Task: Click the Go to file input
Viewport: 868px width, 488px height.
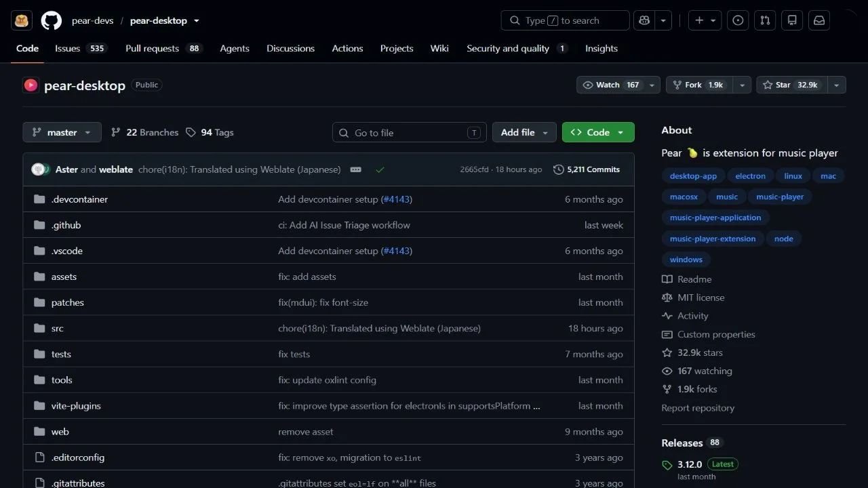Action: point(410,132)
